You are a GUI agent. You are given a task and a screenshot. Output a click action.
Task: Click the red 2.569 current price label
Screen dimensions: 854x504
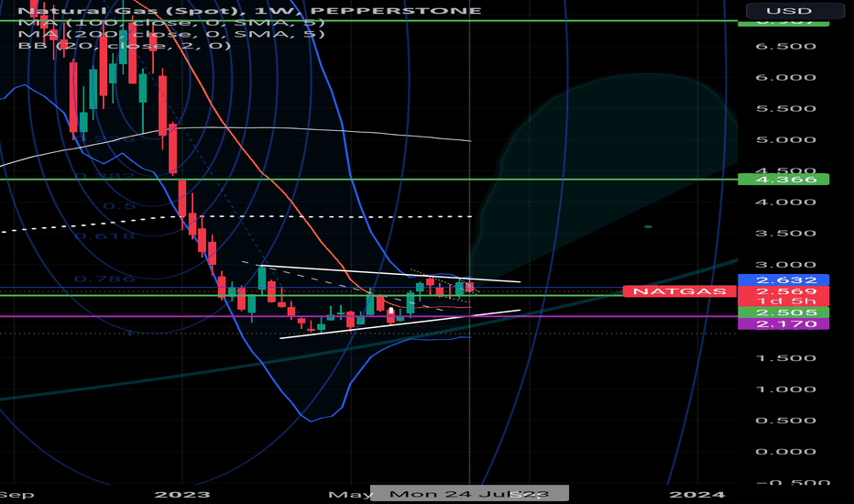(783, 291)
